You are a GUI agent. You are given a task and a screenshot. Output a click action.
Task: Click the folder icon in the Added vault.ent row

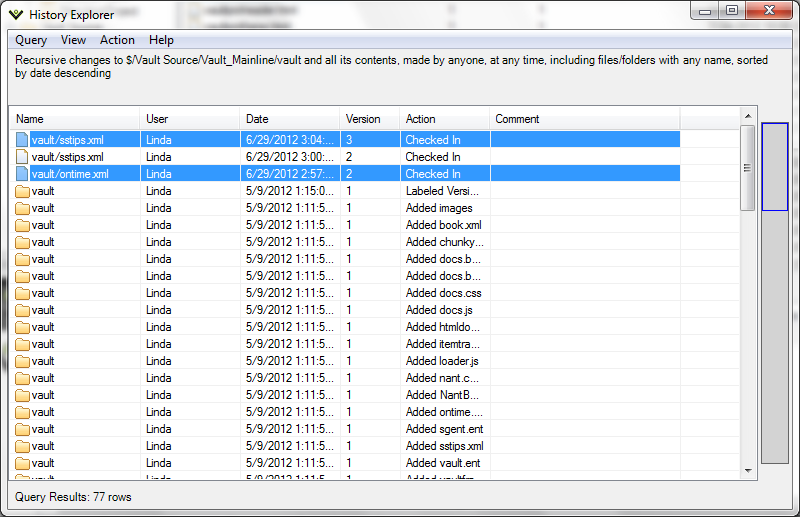point(22,463)
